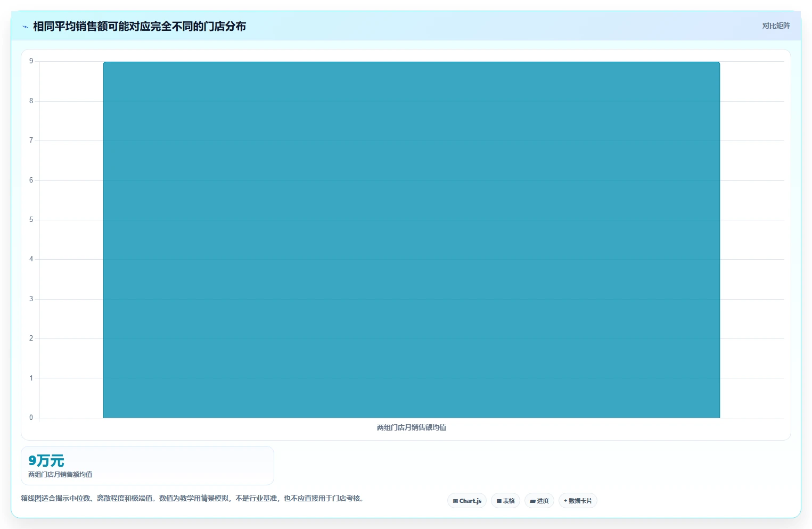Click the card caption 两组门店月销售额均值 under 9万元
The width and height of the screenshot is (812, 529).
click(60, 474)
